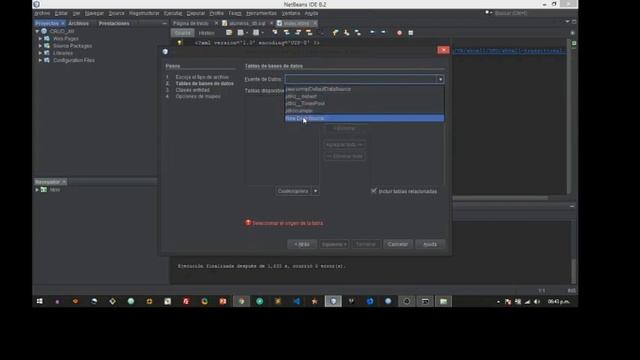The height and width of the screenshot is (360, 640).
Task: Open Visual Studio Code from taskbar
Action: click(297, 301)
